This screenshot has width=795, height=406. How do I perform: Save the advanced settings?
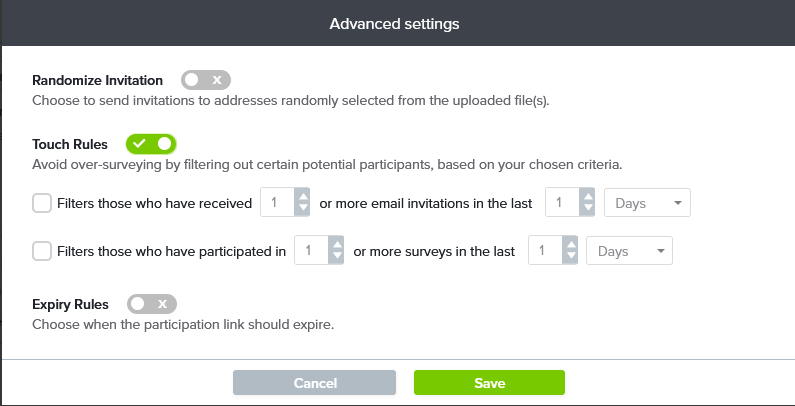pyautogui.click(x=489, y=383)
